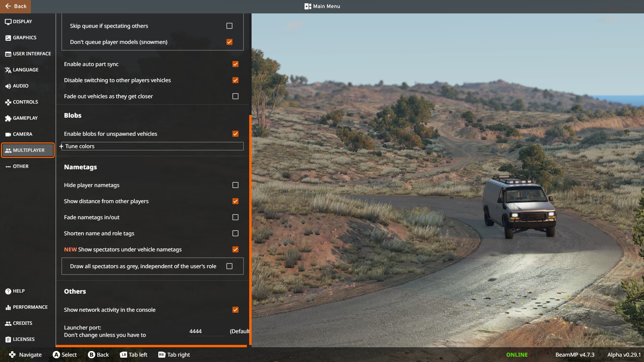Open the Camera tab label
Screen dimensions: 644x362
[22, 134]
